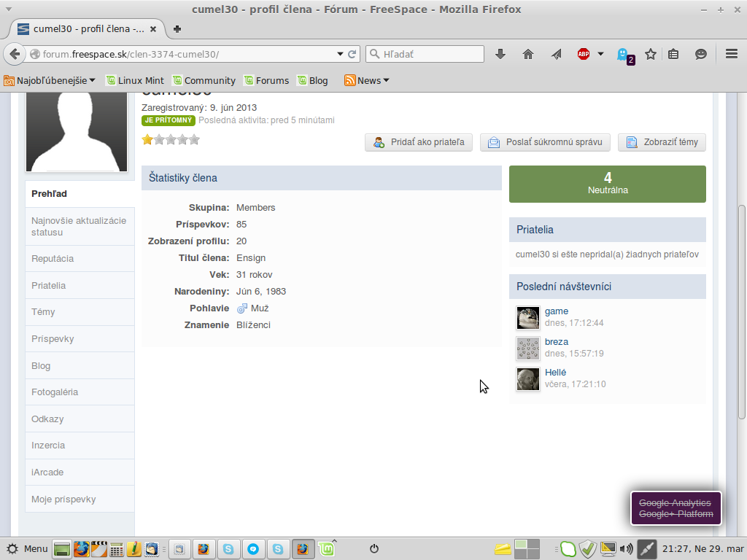The width and height of the screenshot is (747, 560).
Task: Open the Ghostery ghost icon
Action: (624, 55)
